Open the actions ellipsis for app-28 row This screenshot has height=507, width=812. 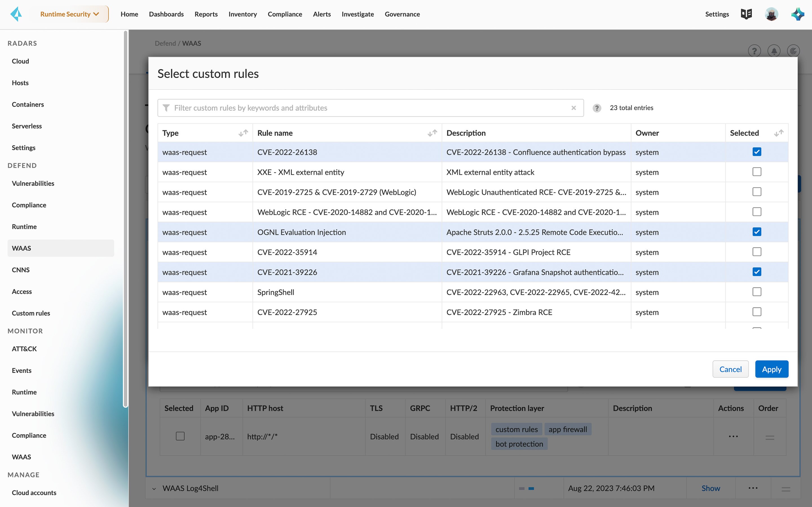coord(733,436)
